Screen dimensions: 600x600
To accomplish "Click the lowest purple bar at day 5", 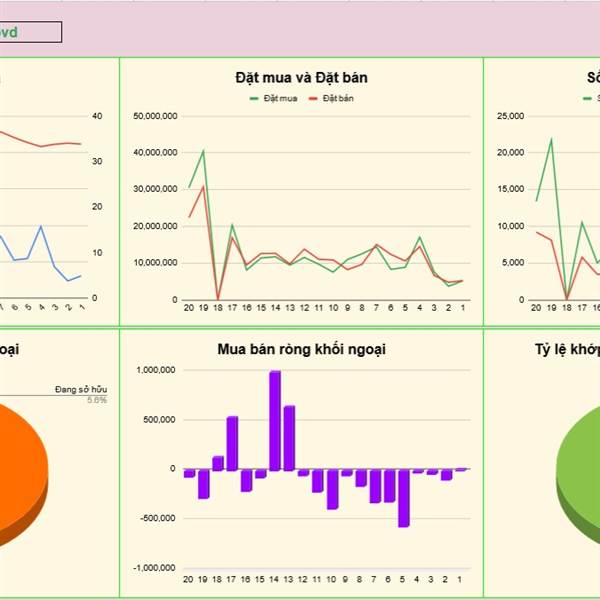I will click(404, 497).
